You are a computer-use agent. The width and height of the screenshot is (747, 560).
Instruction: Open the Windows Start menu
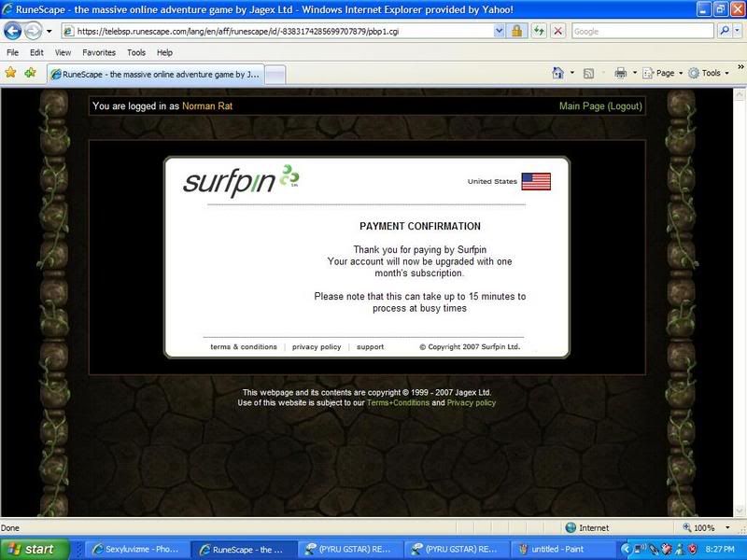click(x=35, y=549)
